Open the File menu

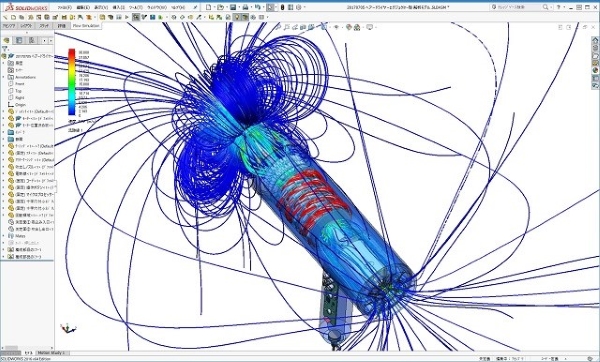[x=65, y=7]
